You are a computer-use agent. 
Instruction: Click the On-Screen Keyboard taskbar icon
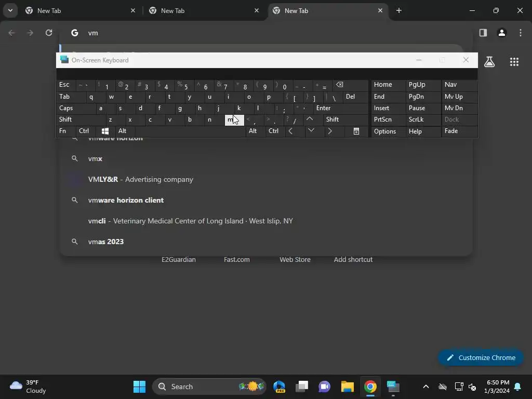click(x=393, y=387)
